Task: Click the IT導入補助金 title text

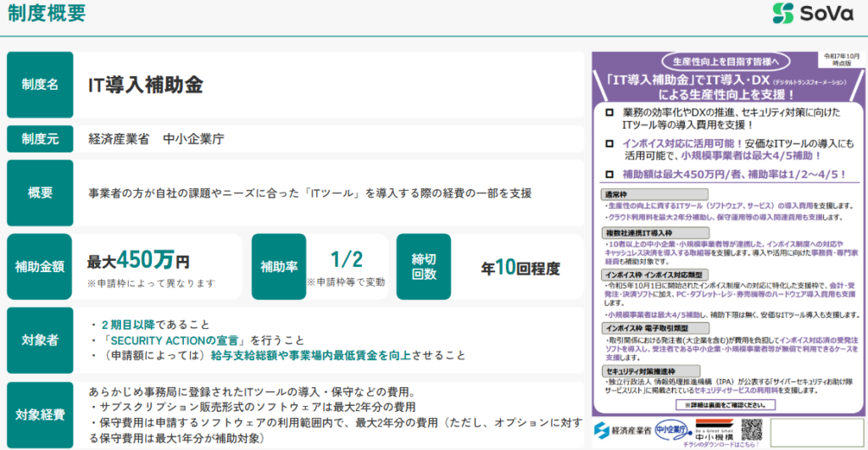Action: (x=146, y=86)
